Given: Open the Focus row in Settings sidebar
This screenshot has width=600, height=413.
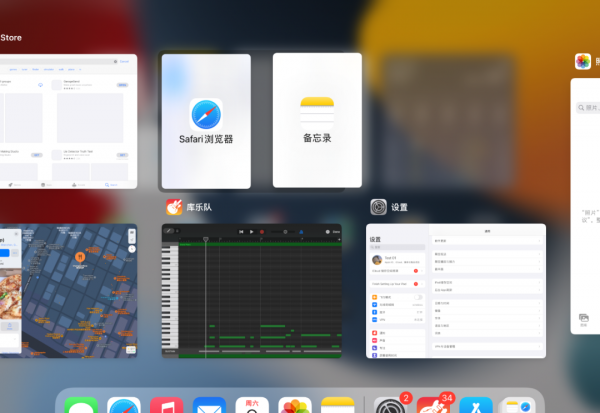Looking at the screenshot, I should pos(397,348).
